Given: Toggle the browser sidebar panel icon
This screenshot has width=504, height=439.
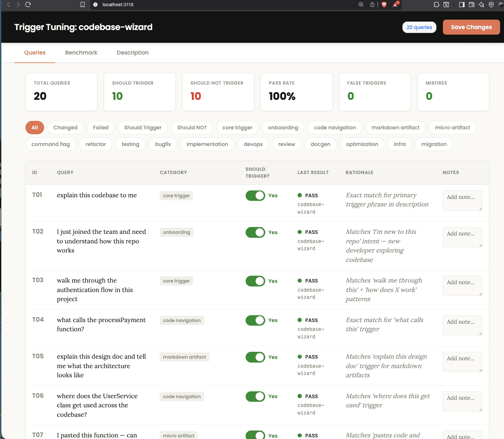Looking at the screenshot, I should 462,5.
